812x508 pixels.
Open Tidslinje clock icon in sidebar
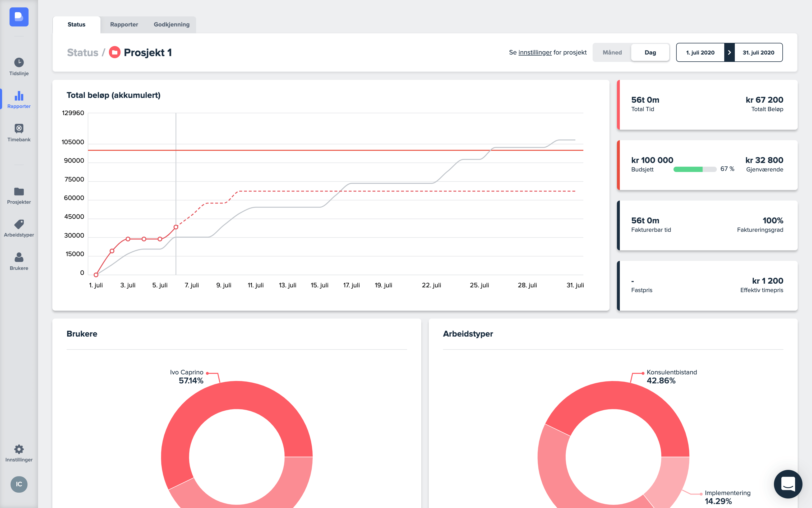pyautogui.click(x=19, y=62)
